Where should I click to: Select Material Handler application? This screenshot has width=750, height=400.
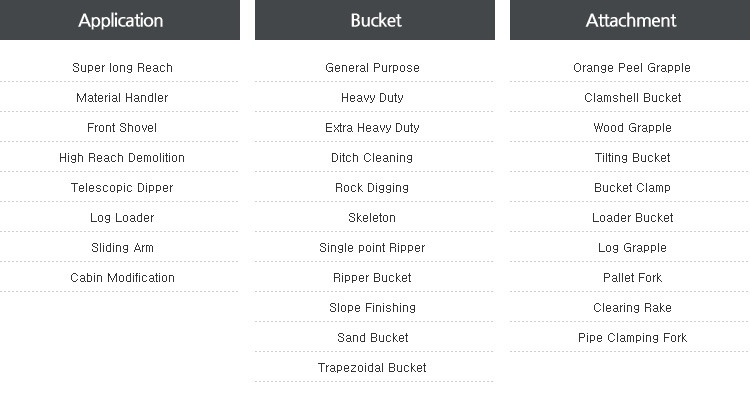pos(122,98)
